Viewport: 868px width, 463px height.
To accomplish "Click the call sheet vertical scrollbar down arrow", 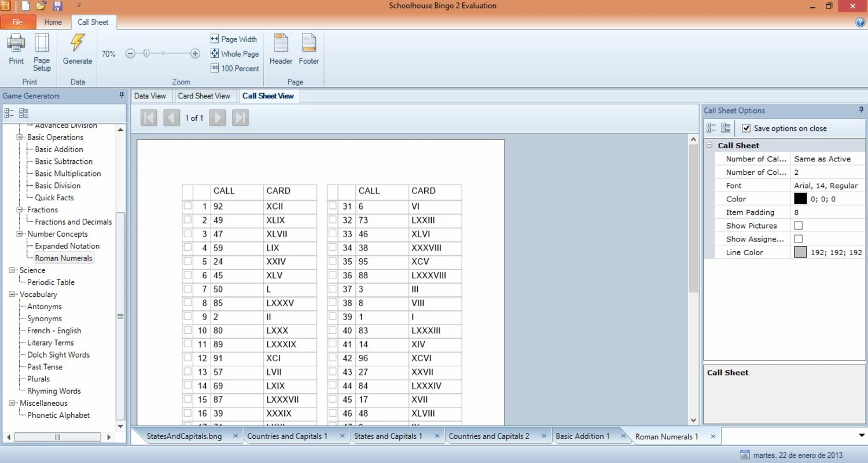I will click(693, 420).
